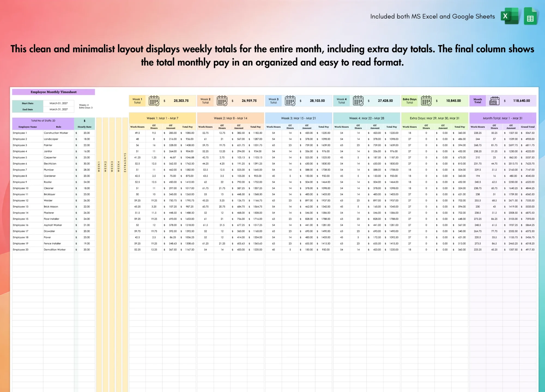Screen dimensions: 545x392
Task: Click the Week 4 total 27,428.50
Action: 385,101
